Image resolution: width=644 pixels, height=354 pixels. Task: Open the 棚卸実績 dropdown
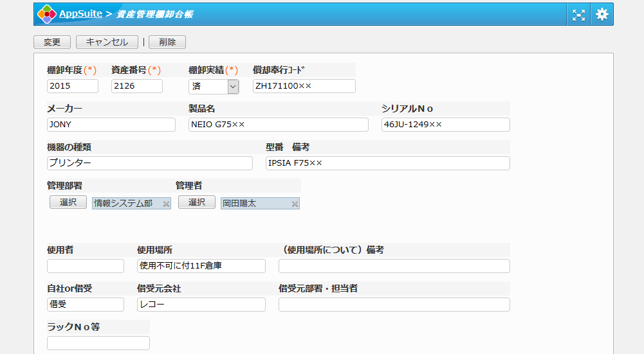click(233, 86)
